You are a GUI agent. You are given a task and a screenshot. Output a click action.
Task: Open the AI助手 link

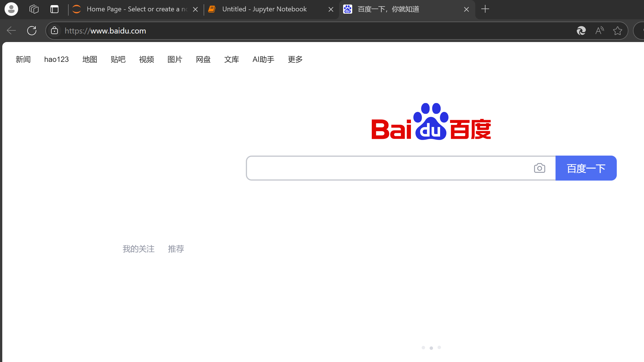(263, 59)
